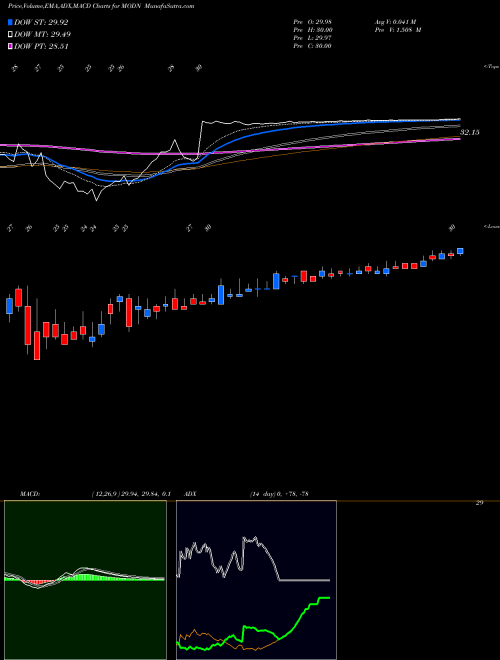Click the MACD label above the green panel

coord(30,494)
